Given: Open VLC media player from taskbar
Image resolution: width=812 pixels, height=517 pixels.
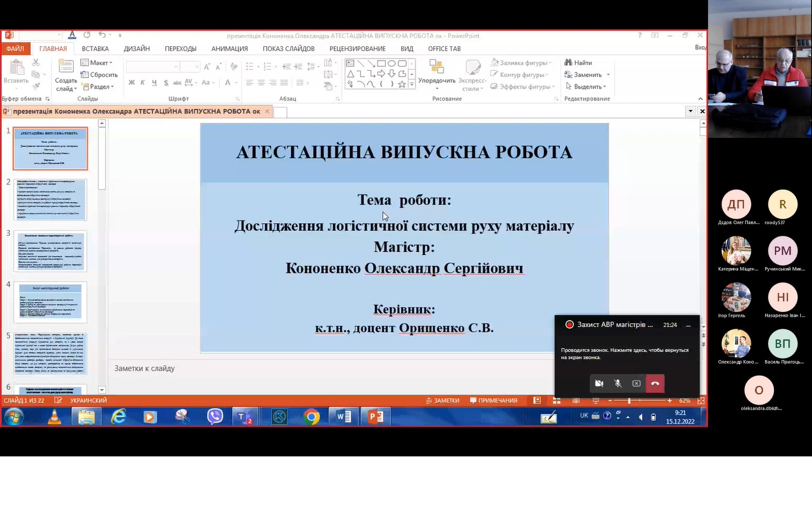Looking at the screenshot, I should (x=54, y=417).
